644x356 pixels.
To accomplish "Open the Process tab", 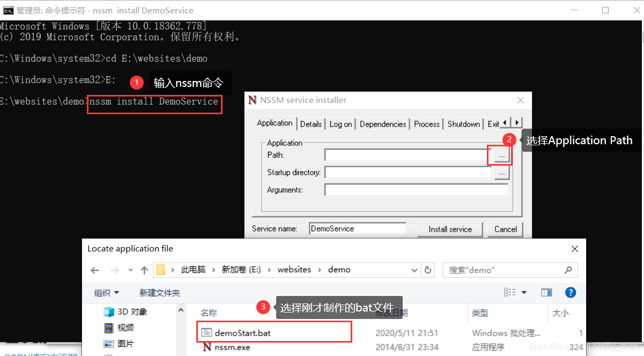I will (427, 124).
